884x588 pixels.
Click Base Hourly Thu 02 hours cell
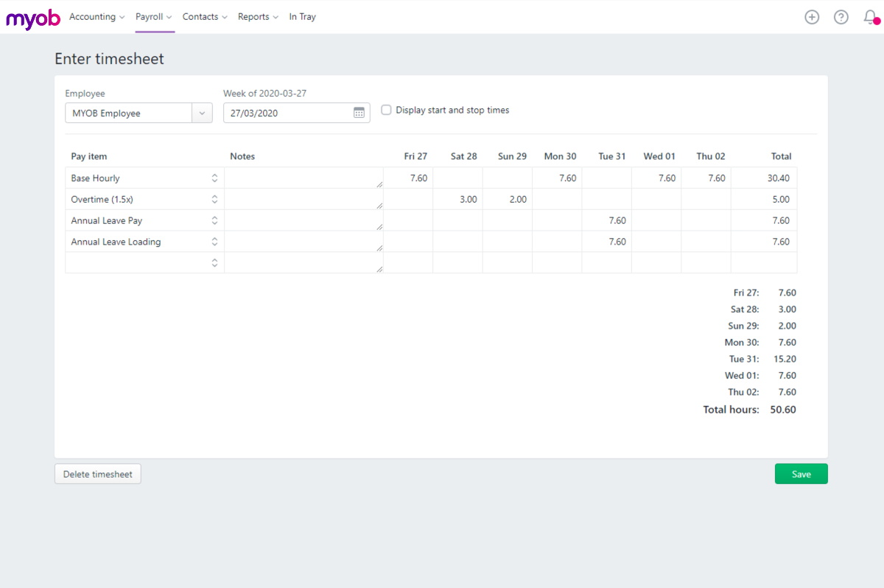click(x=706, y=178)
